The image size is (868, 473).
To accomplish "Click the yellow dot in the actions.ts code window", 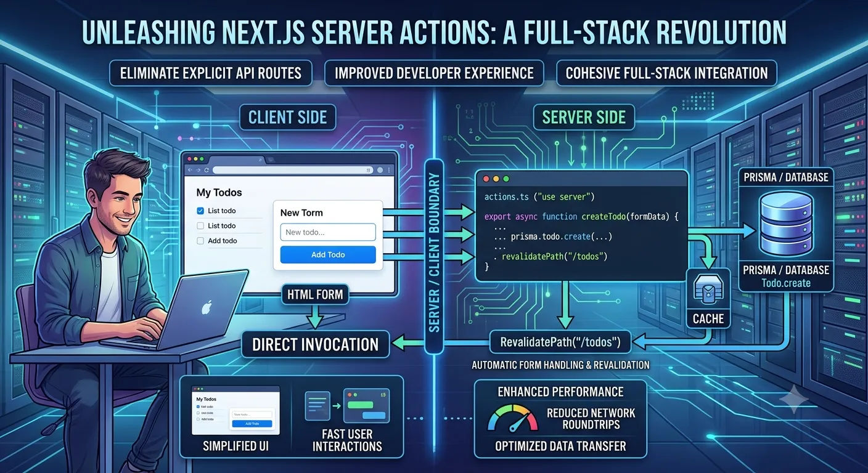I will [496, 179].
